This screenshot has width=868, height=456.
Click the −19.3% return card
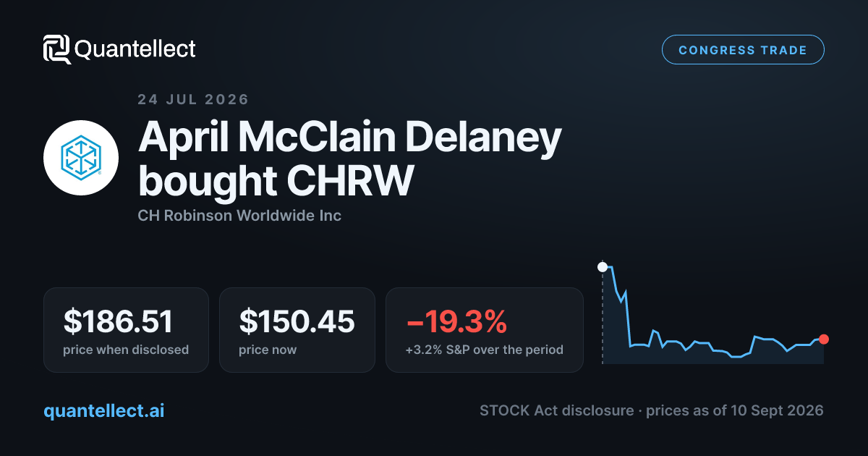coord(485,330)
